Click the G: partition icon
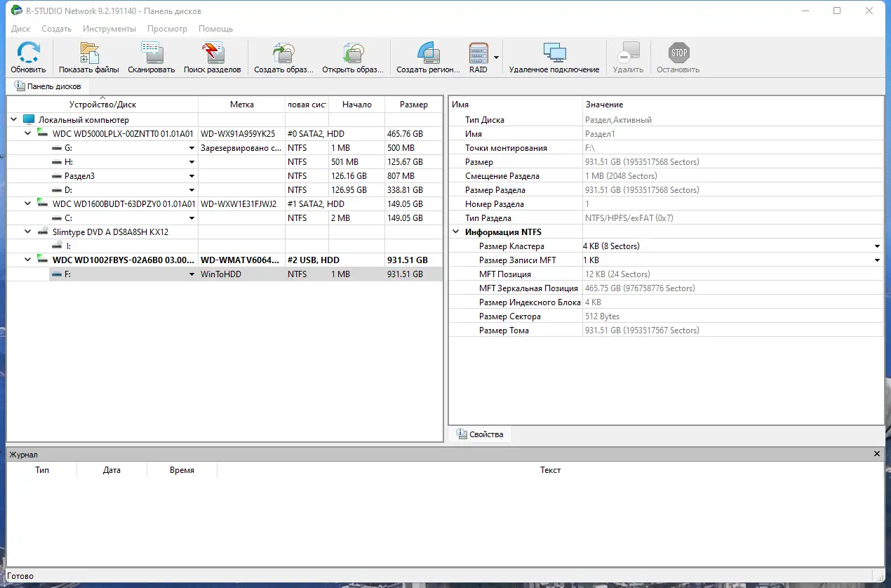The height and width of the screenshot is (588, 891). click(x=57, y=148)
